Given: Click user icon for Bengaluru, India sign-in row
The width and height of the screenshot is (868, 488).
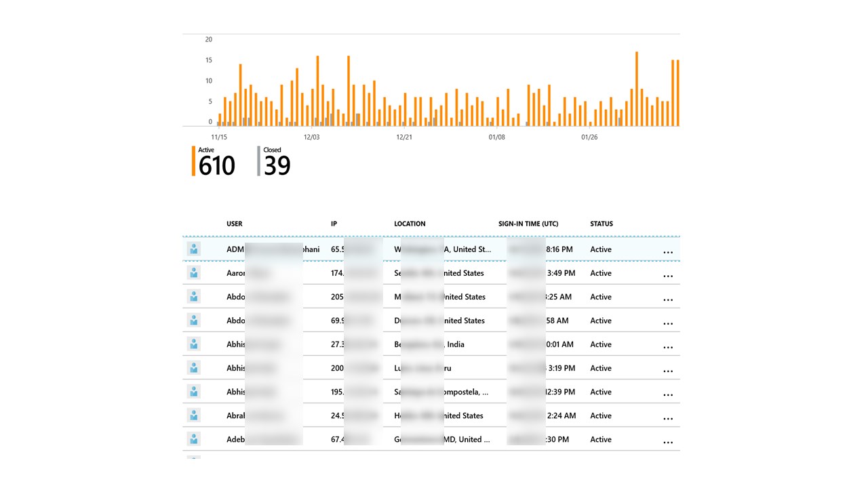Looking at the screenshot, I should tap(194, 344).
